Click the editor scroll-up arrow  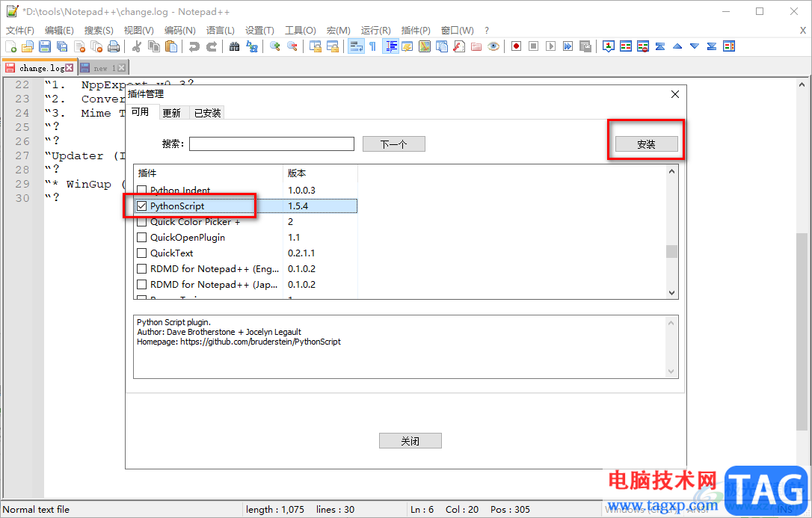click(x=802, y=84)
